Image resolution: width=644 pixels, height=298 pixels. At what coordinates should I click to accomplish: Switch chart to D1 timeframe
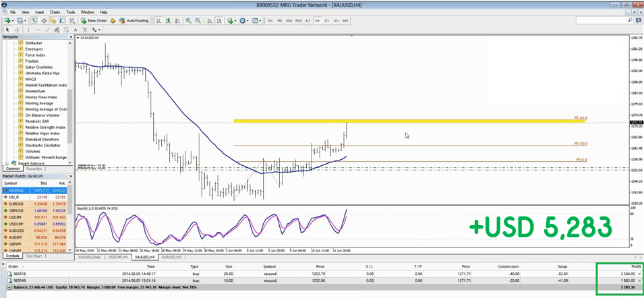click(326, 21)
